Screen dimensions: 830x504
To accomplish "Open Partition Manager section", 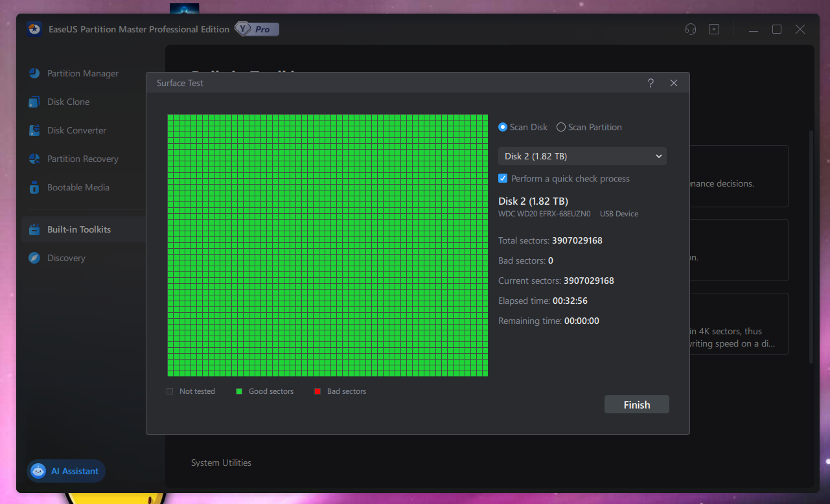I will pos(83,73).
